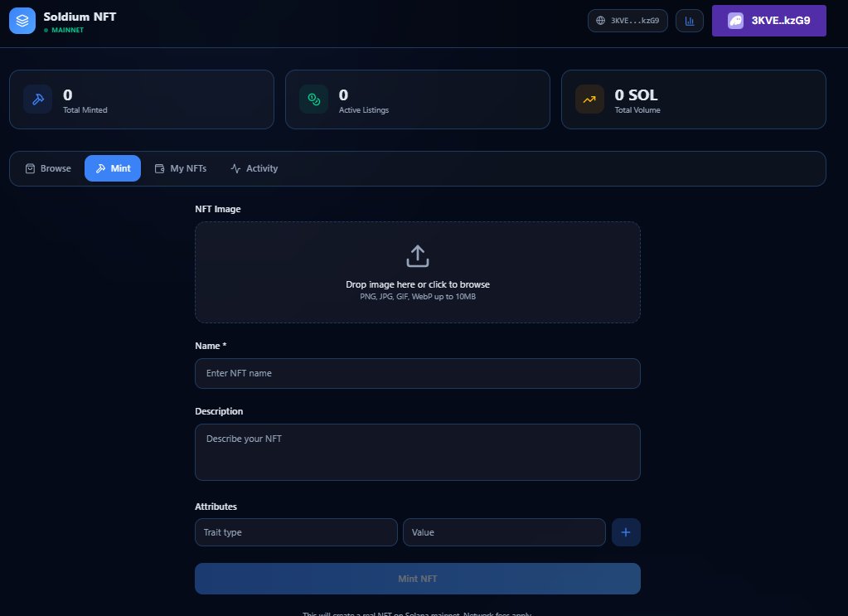Click the coins icon on Active Listings card
This screenshot has width=848, height=616.
coord(313,99)
